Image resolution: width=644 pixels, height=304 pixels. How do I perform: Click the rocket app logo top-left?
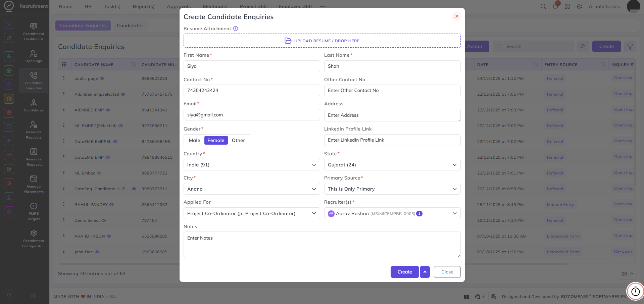pyautogui.click(x=9, y=6)
